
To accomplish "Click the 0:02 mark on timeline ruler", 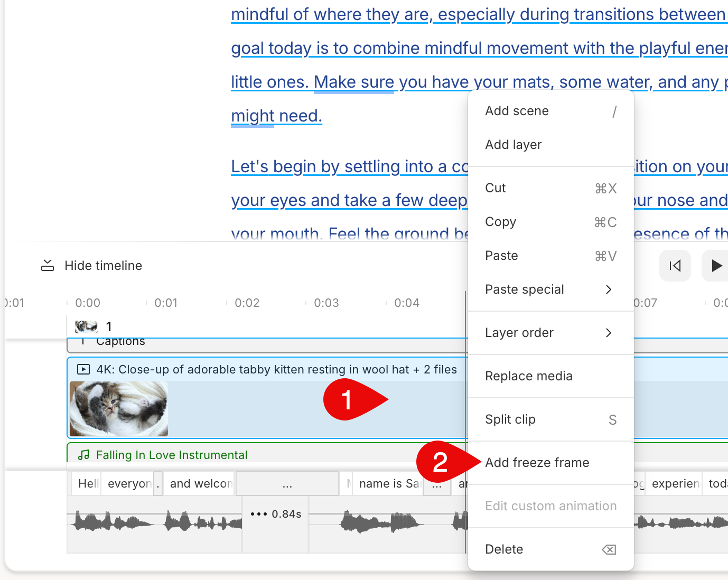I will pyautogui.click(x=247, y=303).
